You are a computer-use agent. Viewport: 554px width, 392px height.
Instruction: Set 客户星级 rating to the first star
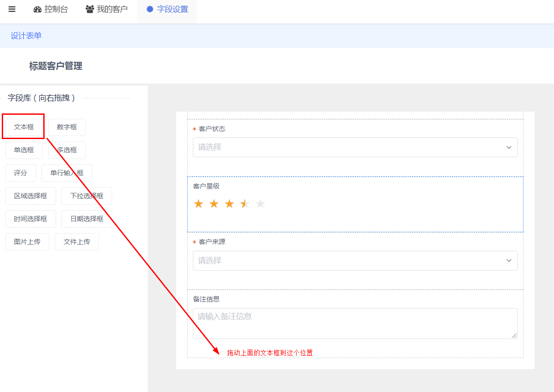[199, 204]
